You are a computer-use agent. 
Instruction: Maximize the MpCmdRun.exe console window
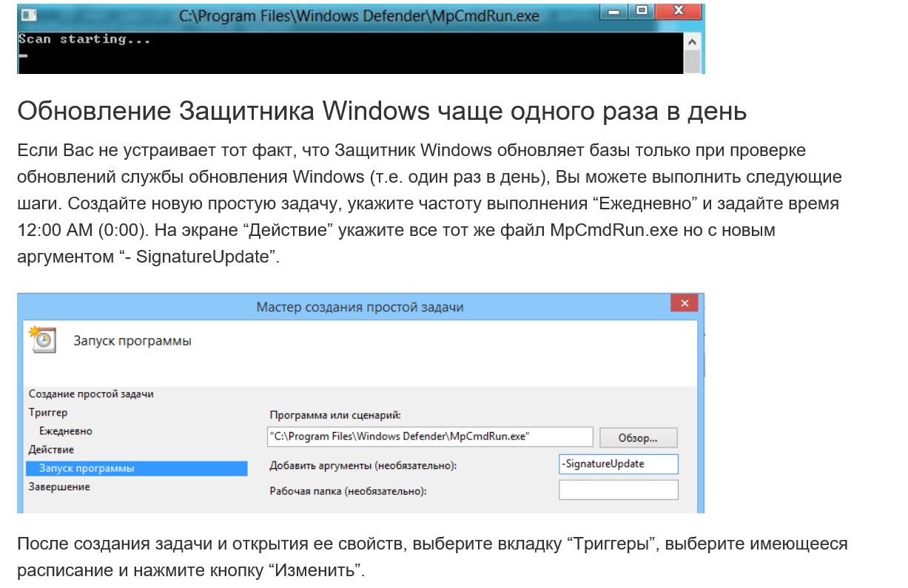coord(642,13)
